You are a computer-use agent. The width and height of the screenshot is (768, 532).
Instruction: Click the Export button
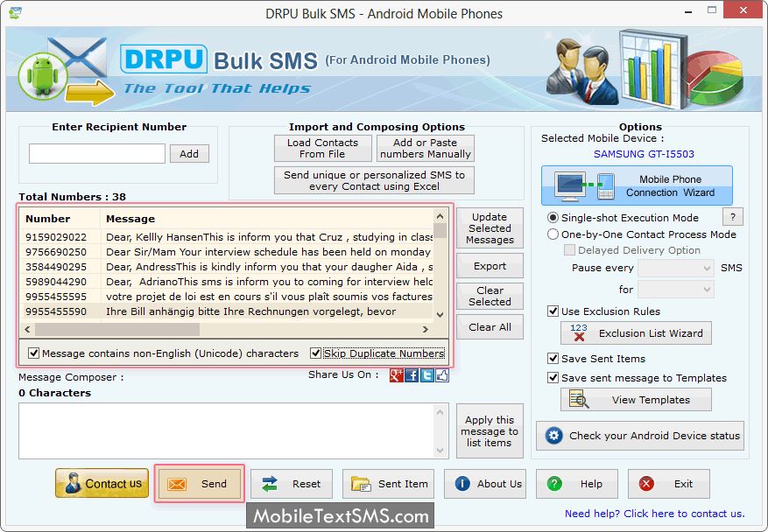click(x=490, y=266)
